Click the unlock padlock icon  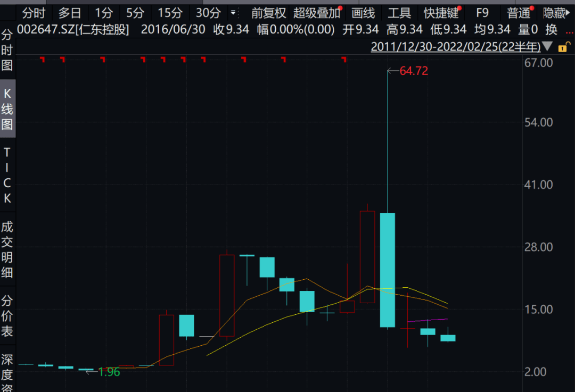pyautogui.click(x=562, y=47)
